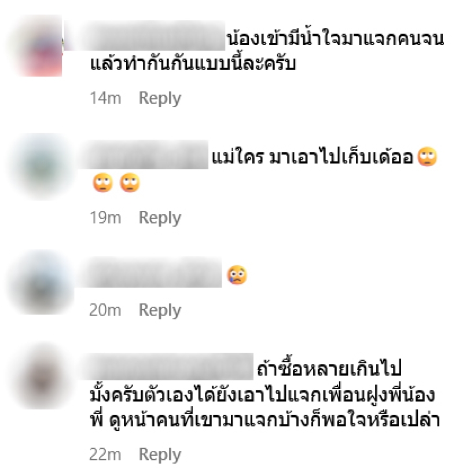Click the 20m timestamp
The height and width of the screenshot is (476, 463).
coord(105,310)
